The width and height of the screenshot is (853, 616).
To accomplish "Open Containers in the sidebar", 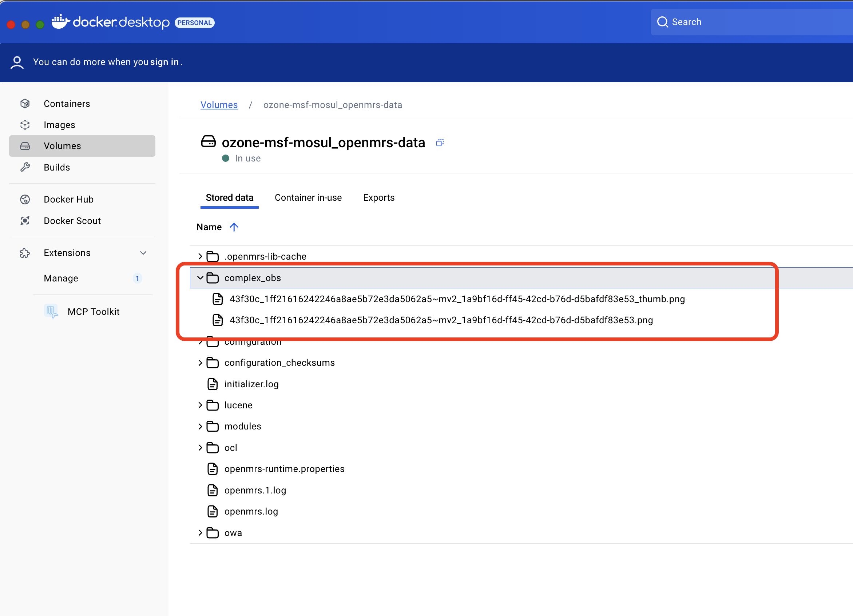I will (x=82, y=103).
